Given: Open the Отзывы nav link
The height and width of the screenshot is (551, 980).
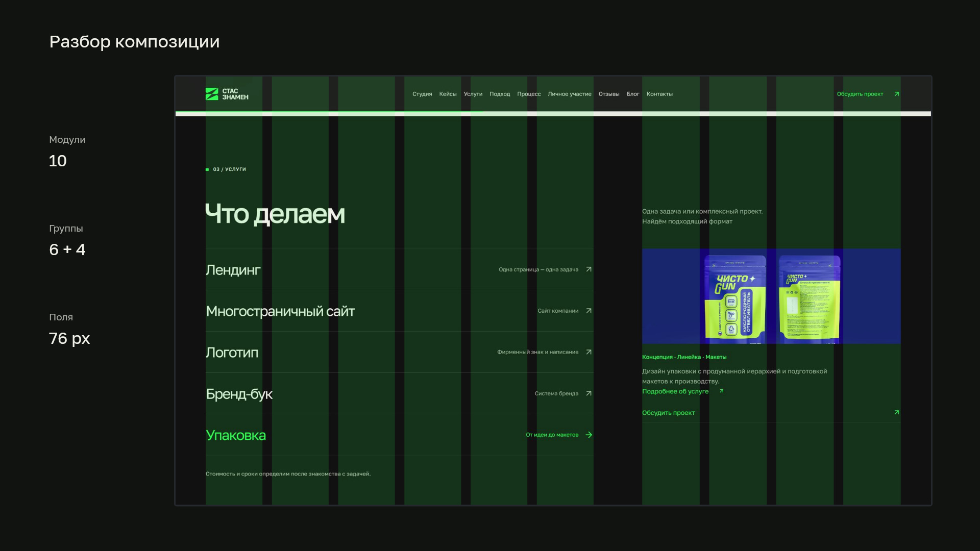Looking at the screenshot, I should 609,94.
